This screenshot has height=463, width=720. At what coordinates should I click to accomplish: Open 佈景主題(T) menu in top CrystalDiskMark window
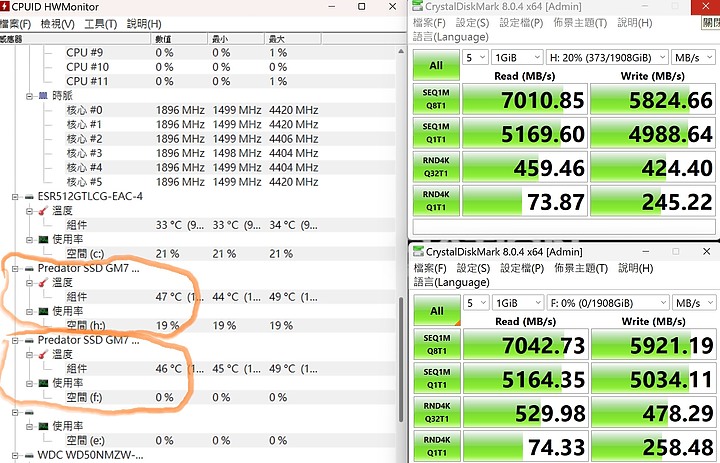[x=580, y=23]
